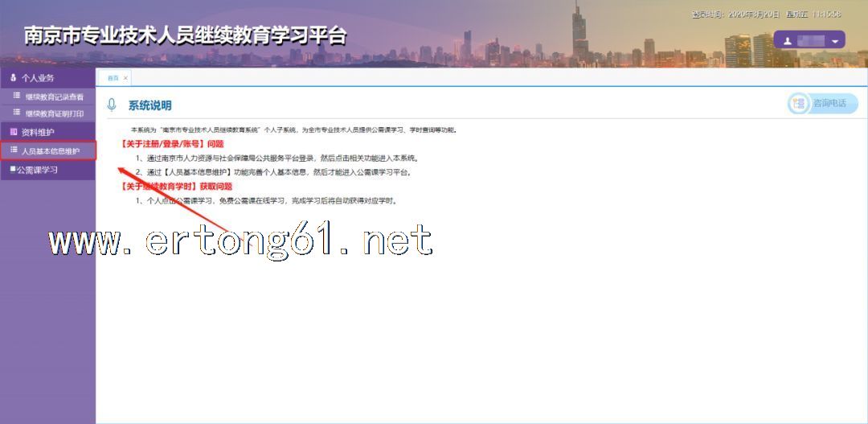Click the list icon next to 继续教育证明打印
The image size is (868, 424).
pyautogui.click(x=15, y=113)
